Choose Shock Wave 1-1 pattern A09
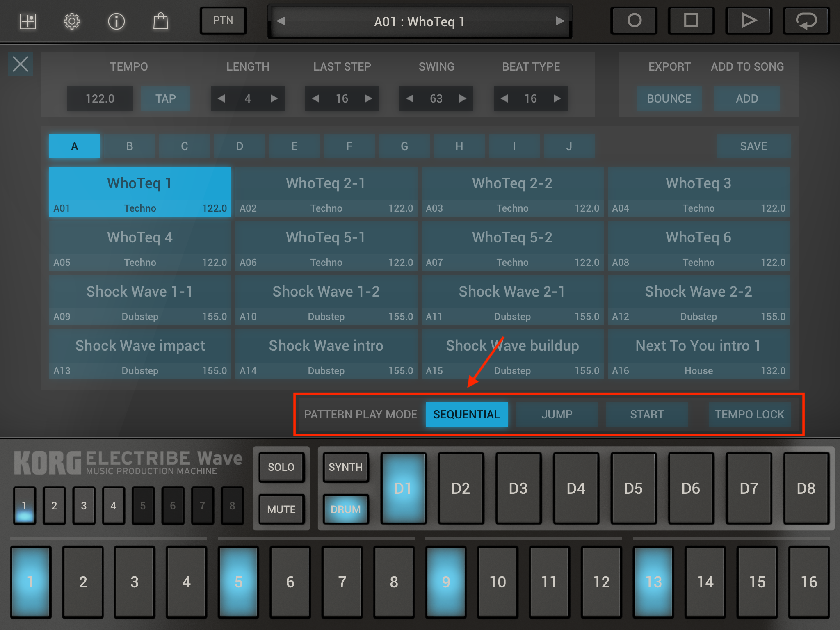Image resolution: width=840 pixels, height=630 pixels. click(x=140, y=300)
